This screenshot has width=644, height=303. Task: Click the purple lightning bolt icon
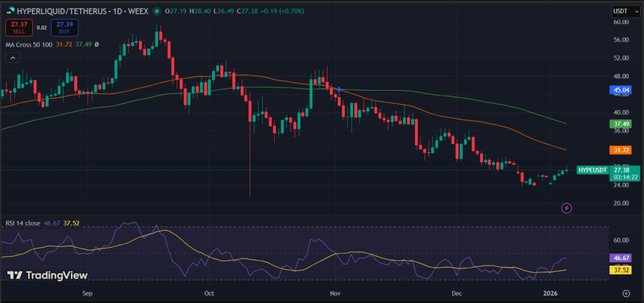tap(567, 207)
